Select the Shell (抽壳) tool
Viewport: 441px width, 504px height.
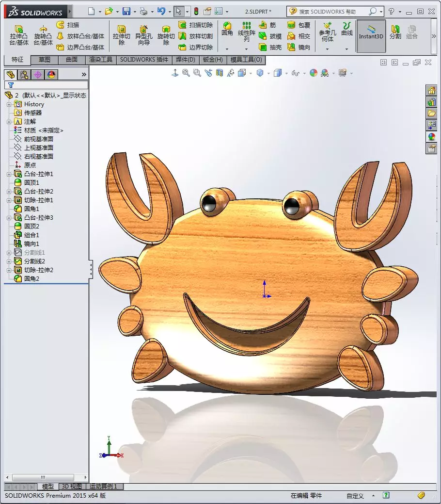click(270, 47)
